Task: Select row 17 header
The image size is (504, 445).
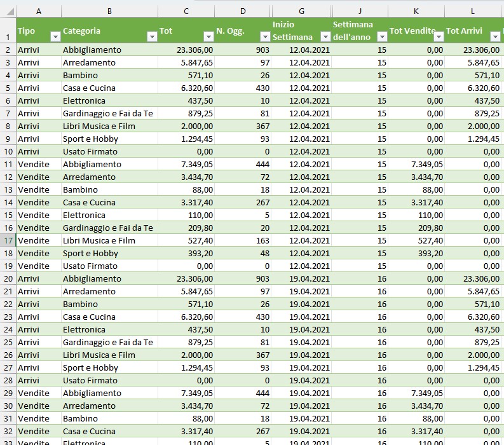Action: click(x=8, y=240)
